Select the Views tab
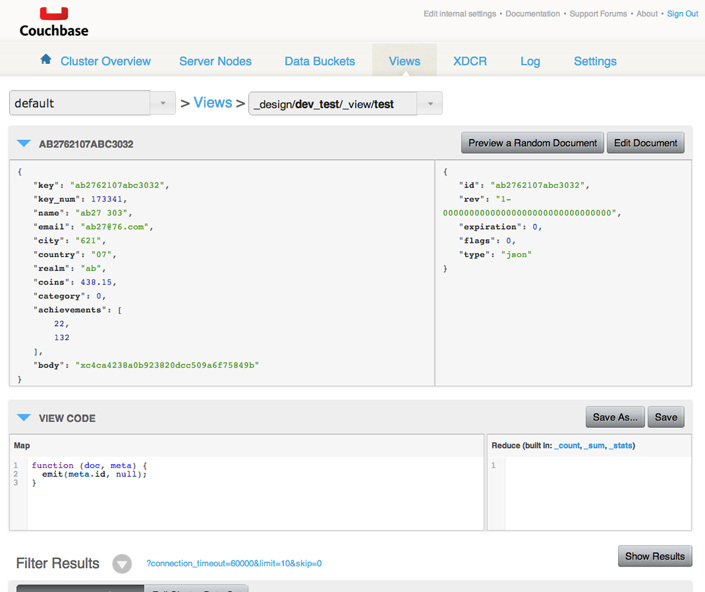705x592 pixels. (x=404, y=61)
